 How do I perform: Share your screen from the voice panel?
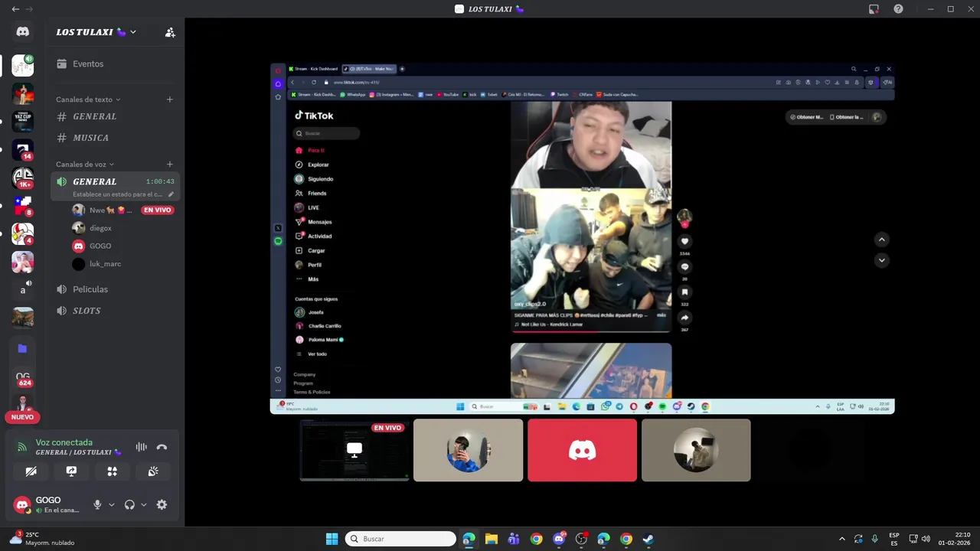click(71, 471)
